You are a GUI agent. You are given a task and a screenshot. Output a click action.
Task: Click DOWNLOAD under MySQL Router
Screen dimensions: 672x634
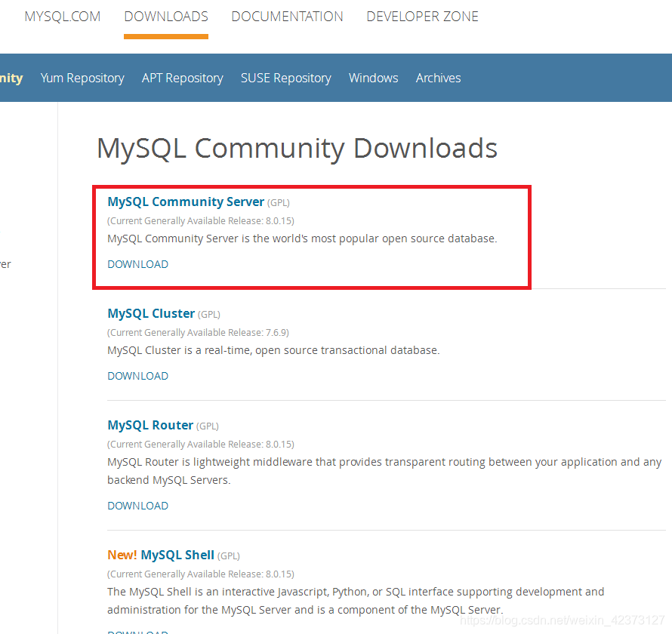pos(137,506)
